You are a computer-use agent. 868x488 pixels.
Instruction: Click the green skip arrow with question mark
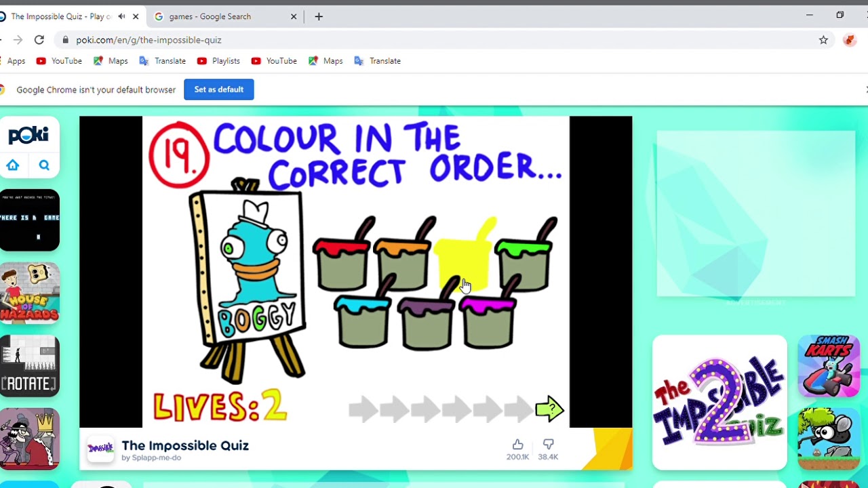click(549, 409)
